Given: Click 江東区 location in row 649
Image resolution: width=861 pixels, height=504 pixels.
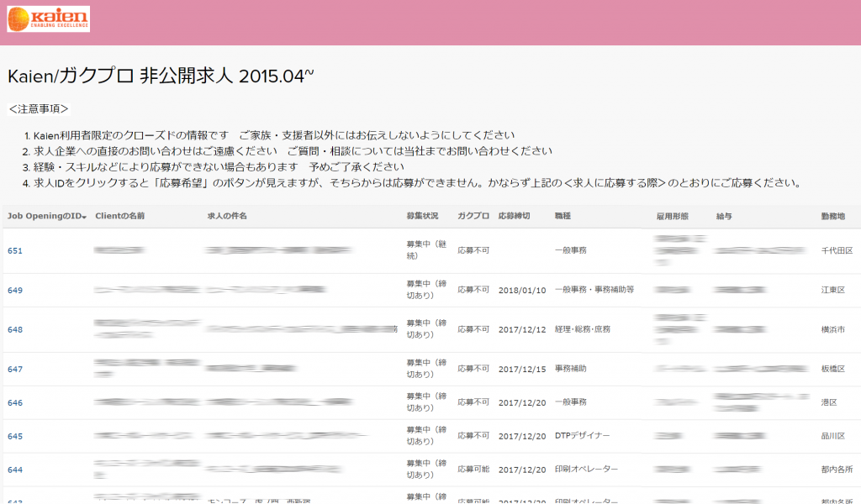Looking at the screenshot, I should pos(833,290).
